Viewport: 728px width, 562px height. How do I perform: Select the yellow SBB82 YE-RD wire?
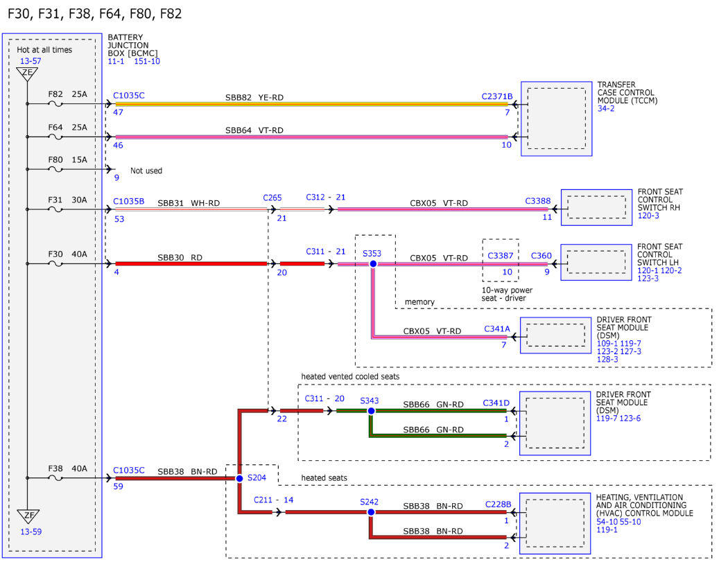tap(311, 104)
